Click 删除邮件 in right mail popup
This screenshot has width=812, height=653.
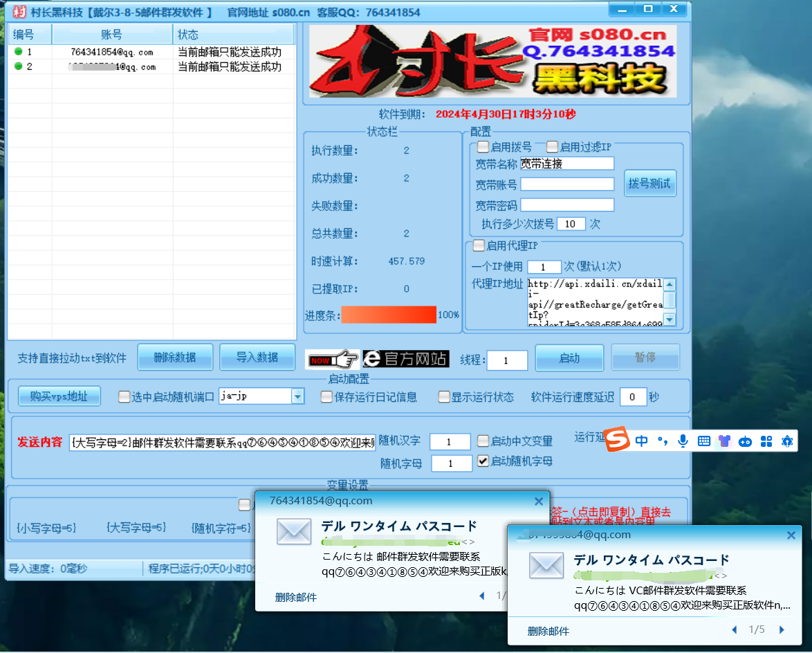click(x=548, y=632)
